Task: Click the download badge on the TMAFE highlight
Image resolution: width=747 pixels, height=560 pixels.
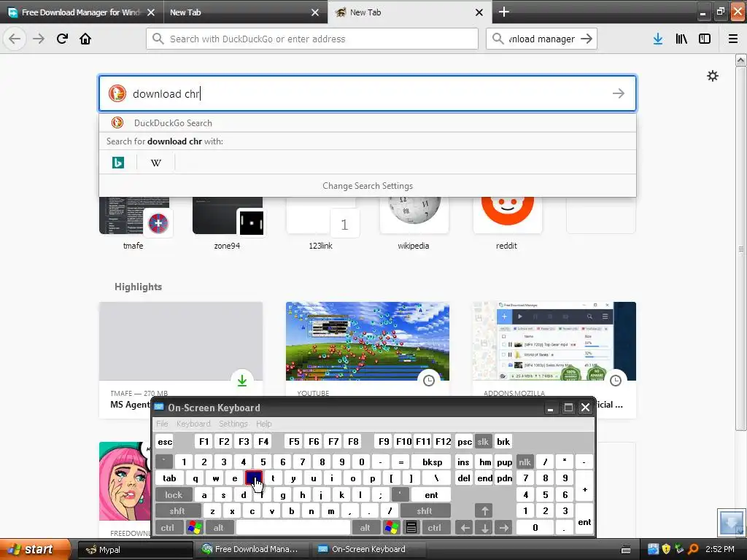Action: tap(242, 380)
